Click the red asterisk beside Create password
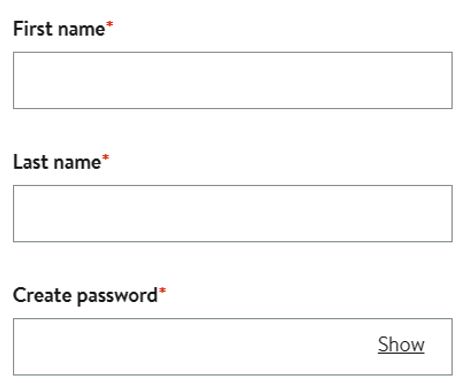 click(x=162, y=291)
